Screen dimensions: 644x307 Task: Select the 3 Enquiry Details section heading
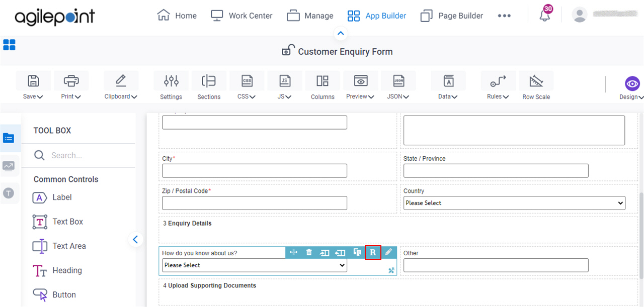point(187,224)
